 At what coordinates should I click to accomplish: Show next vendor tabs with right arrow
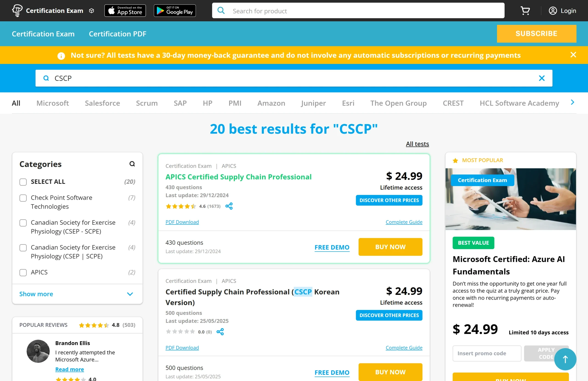[x=572, y=102]
